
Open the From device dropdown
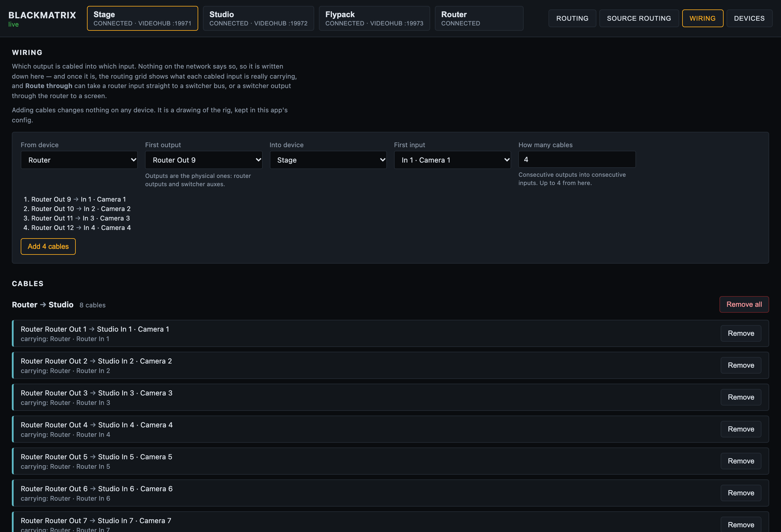pos(79,160)
